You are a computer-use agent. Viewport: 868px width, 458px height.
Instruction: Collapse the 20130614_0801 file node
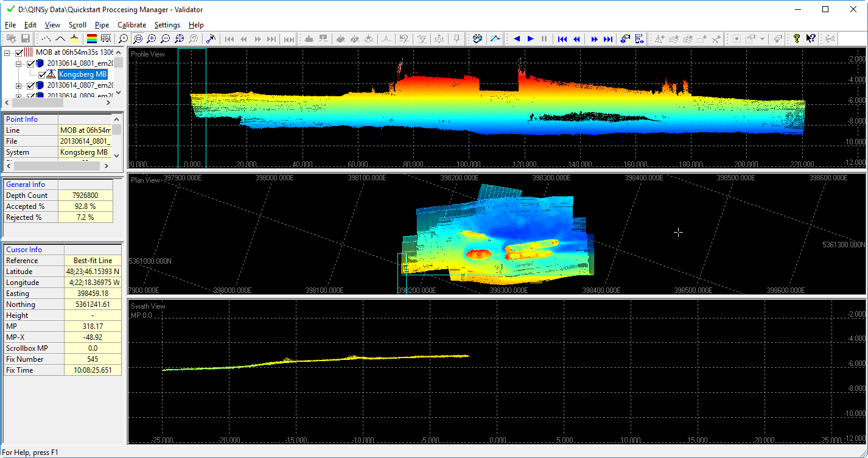point(19,63)
